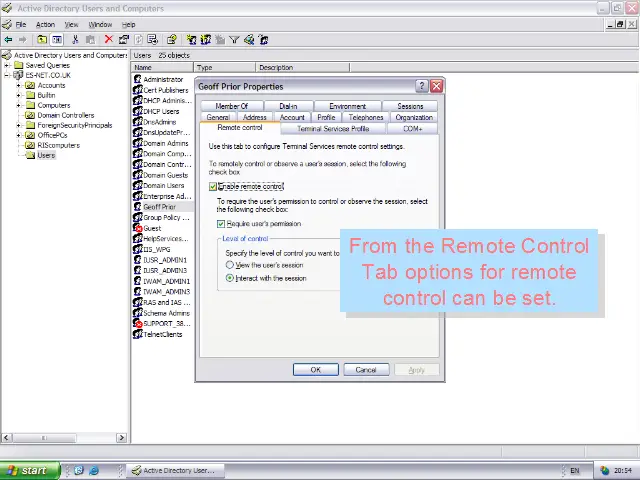The image size is (640, 480).
Task: Uncheck Require user's permission checkbox
Action: point(221,224)
